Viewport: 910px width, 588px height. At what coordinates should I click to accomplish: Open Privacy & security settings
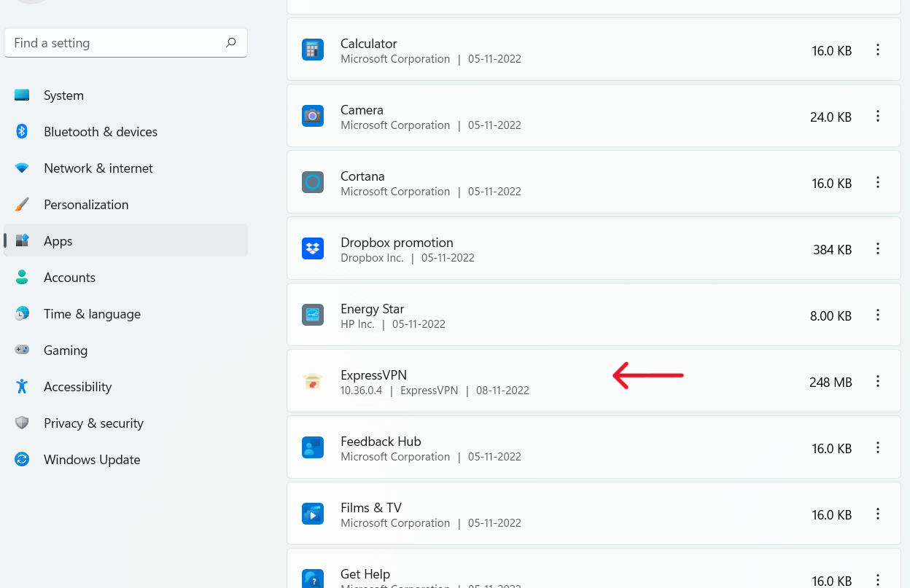coord(125,423)
